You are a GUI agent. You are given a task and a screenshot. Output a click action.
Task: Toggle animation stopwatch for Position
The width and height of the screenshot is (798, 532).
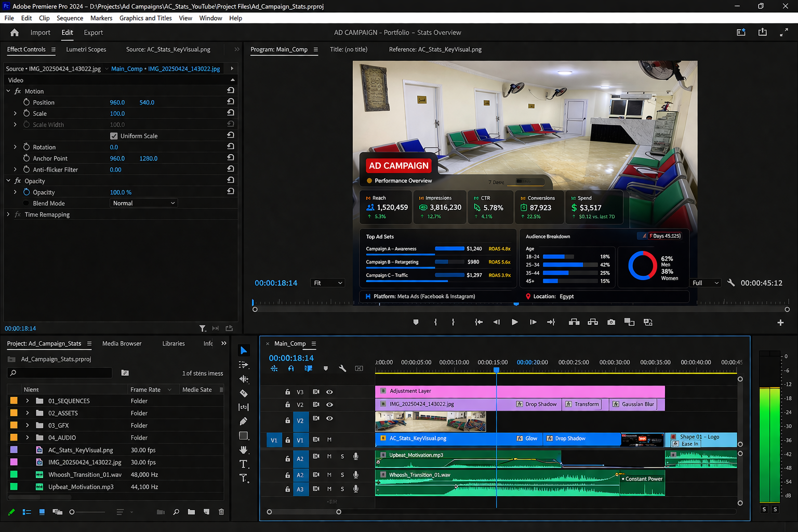[x=26, y=102]
